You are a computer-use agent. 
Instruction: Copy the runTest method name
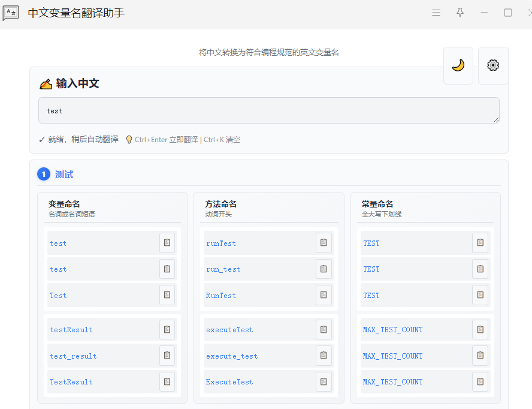(x=324, y=243)
